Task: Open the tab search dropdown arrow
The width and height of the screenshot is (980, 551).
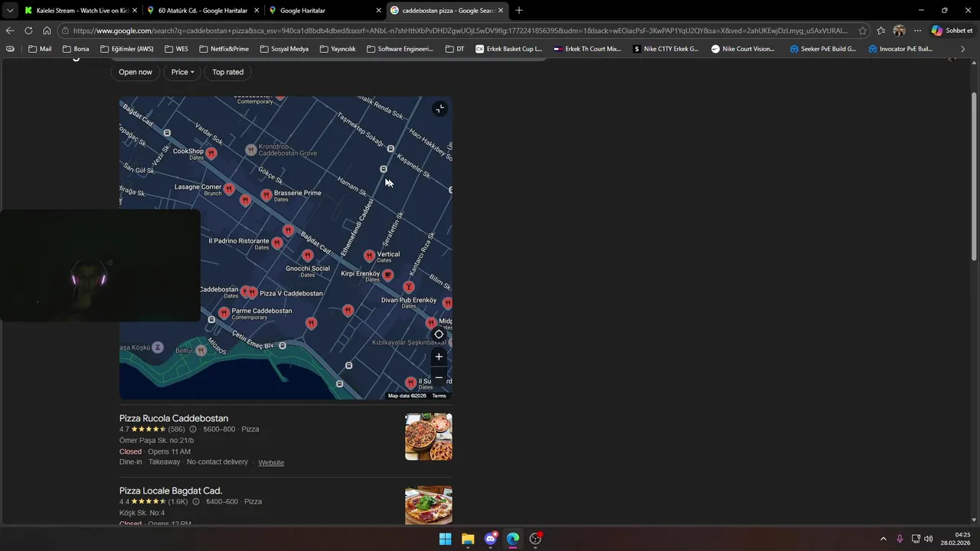Action: pos(9,10)
